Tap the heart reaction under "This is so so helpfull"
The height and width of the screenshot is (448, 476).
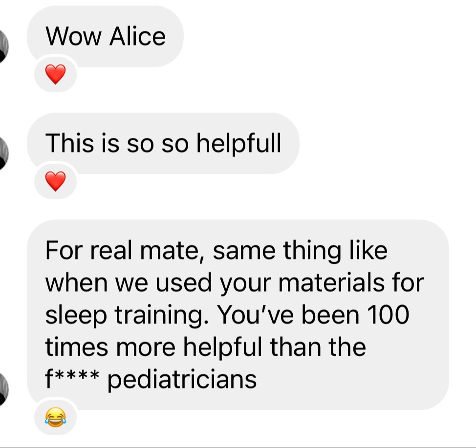click(x=55, y=181)
